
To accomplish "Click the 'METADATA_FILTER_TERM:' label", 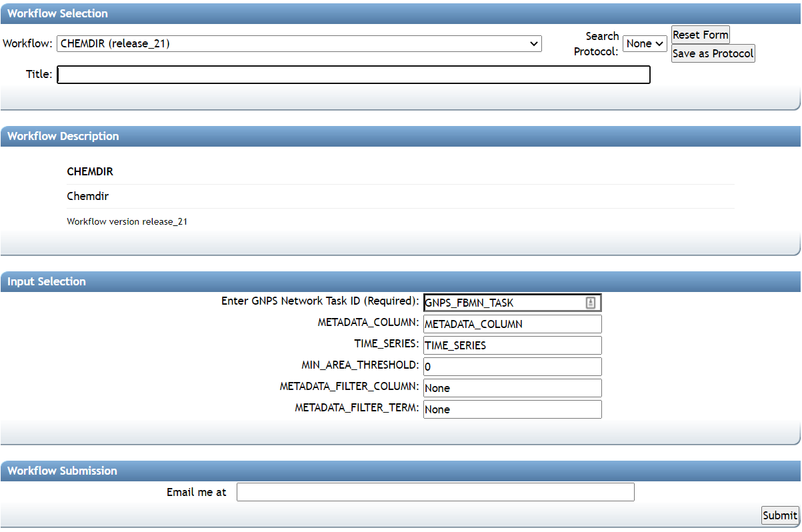I will 357,408.
